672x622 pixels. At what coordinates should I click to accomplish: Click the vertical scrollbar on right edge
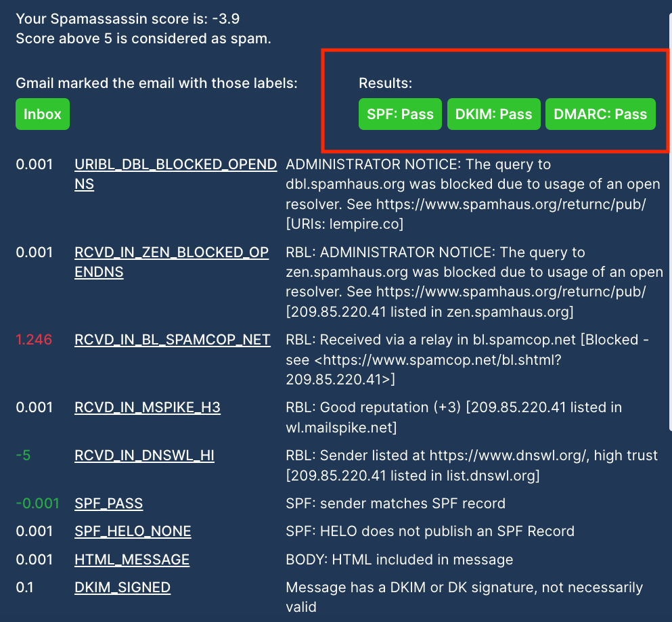[669, 223]
